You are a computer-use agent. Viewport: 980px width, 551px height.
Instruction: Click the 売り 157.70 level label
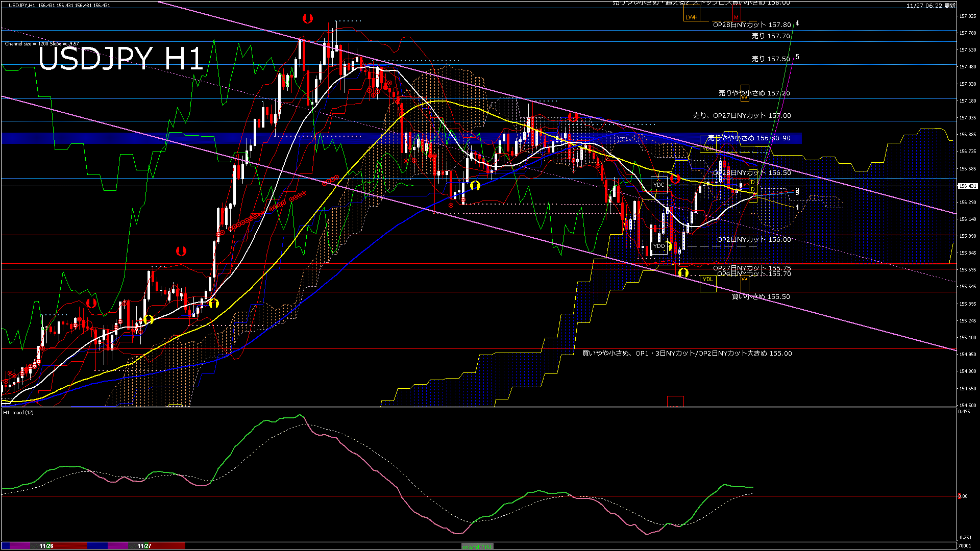tap(771, 36)
